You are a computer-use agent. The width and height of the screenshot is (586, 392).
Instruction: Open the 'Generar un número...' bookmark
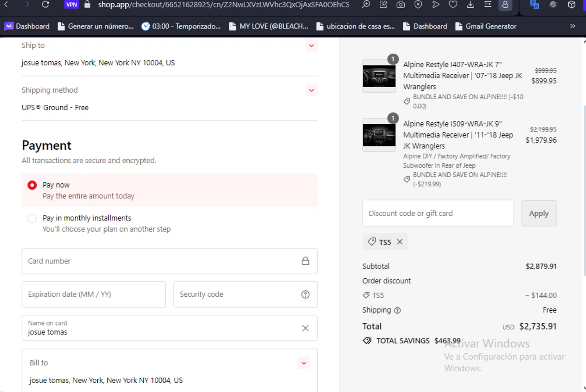pyautogui.click(x=96, y=26)
